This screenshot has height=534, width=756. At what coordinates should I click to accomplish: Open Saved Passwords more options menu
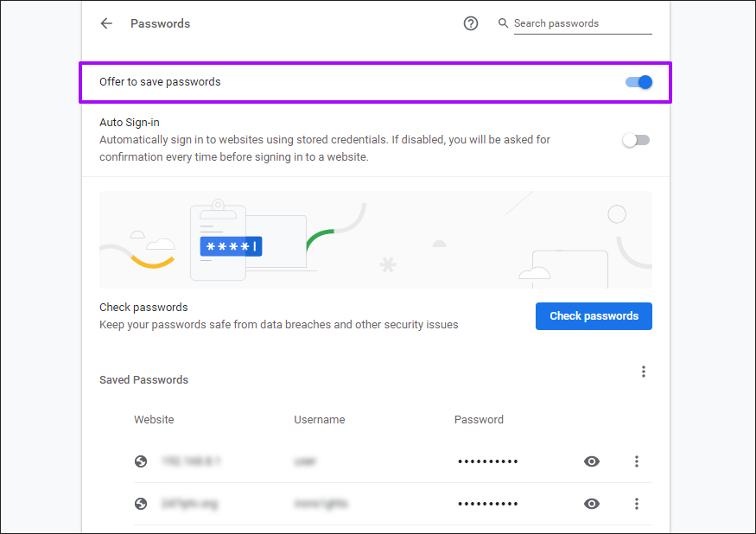tap(644, 372)
